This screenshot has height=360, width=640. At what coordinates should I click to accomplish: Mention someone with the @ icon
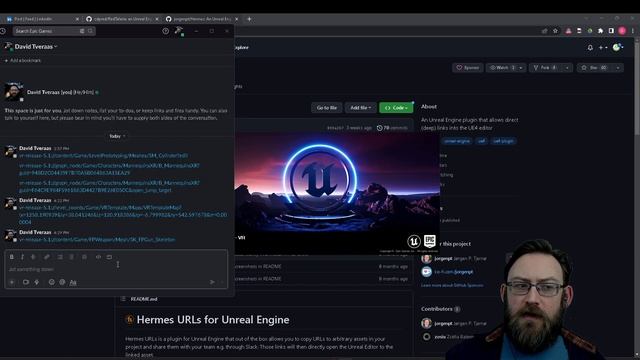62,282
